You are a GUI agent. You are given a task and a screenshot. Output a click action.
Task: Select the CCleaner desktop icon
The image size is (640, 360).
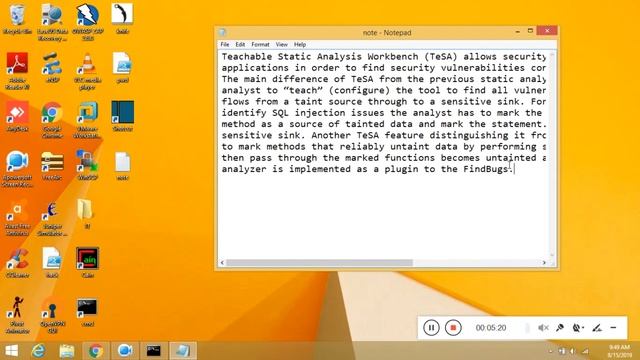(17, 262)
